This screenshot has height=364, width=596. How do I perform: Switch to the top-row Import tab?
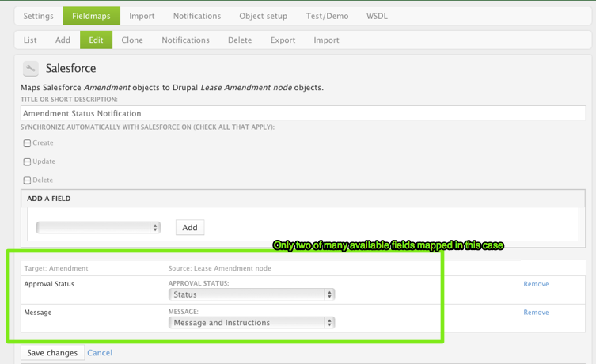click(142, 16)
